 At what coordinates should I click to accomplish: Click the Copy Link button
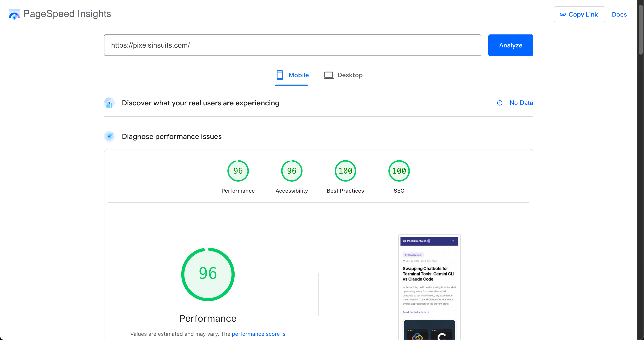tap(580, 14)
